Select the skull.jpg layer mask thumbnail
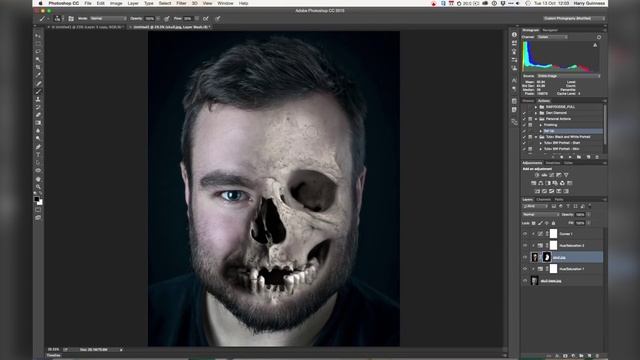The height and width of the screenshot is (360, 640). coord(547,257)
